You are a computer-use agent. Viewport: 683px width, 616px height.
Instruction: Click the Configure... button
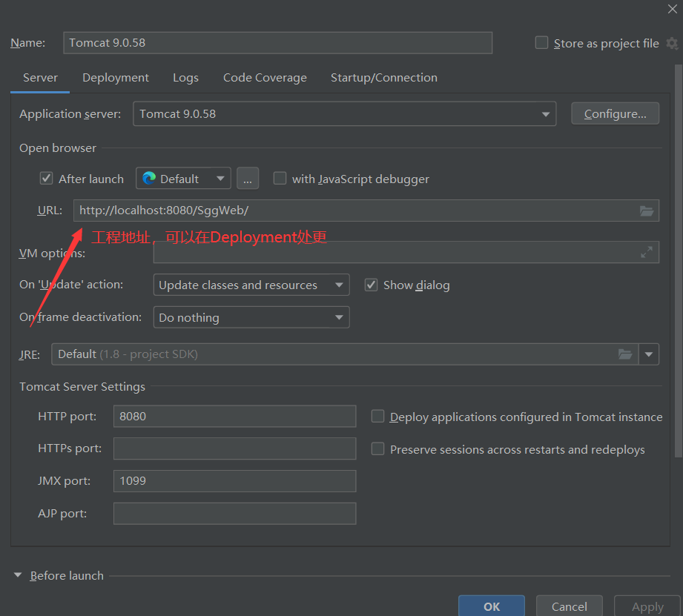click(x=615, y=113)
